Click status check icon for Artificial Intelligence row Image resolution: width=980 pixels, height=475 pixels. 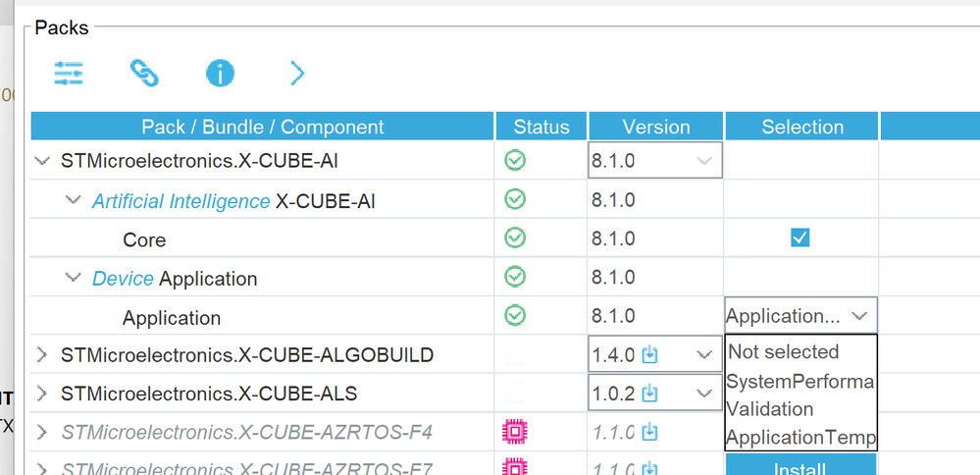point(515,199)
